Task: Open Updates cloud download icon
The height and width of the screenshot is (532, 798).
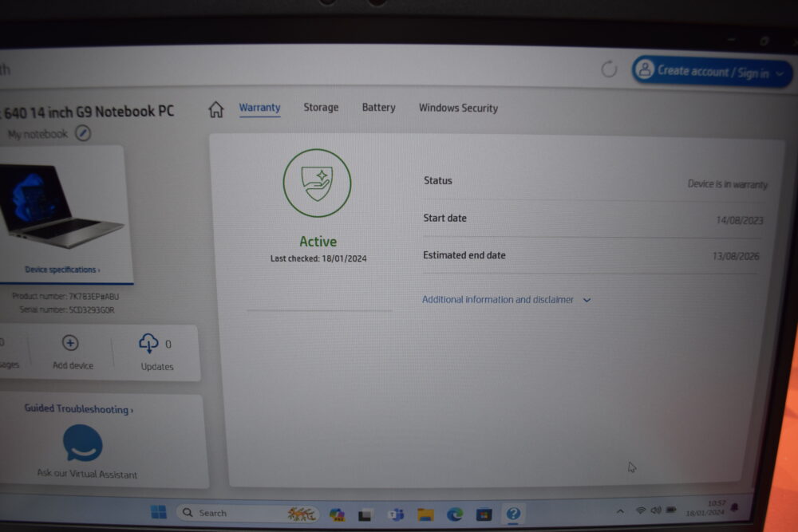Action: 148,343
